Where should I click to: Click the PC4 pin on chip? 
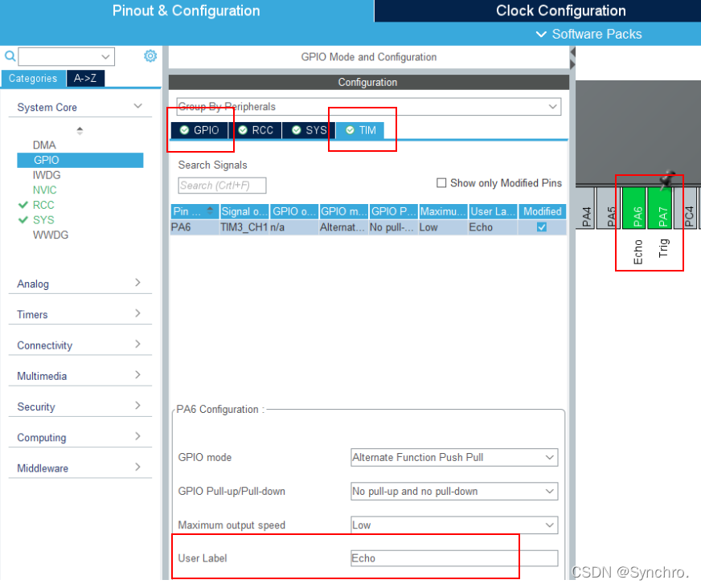pyautogui.click(x=686, y=208)
